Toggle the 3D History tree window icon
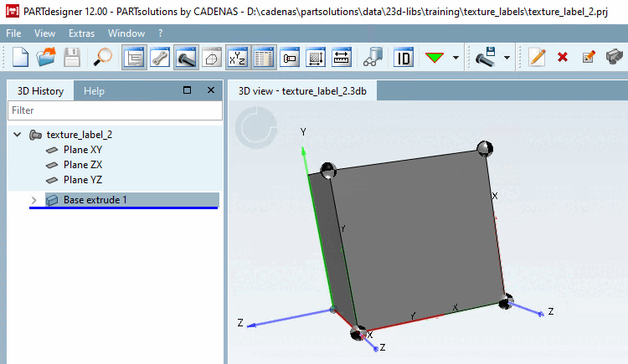 (x=134, y=58)
